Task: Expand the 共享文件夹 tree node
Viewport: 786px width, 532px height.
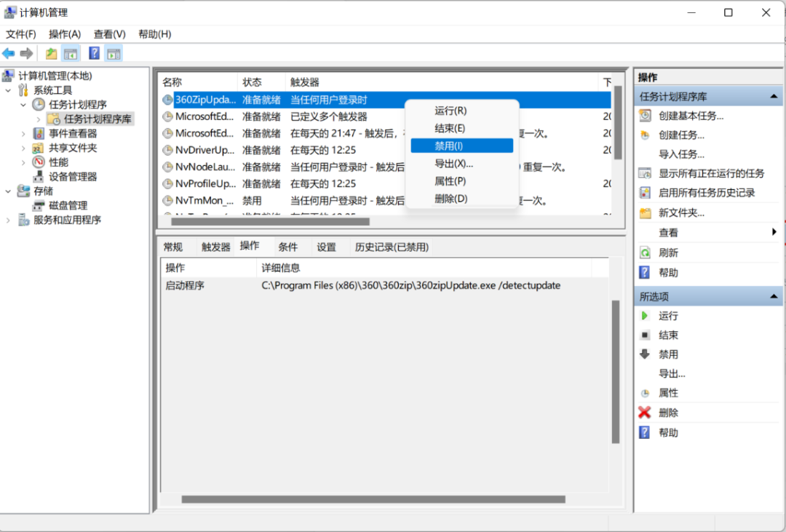Action: (23, 148)
